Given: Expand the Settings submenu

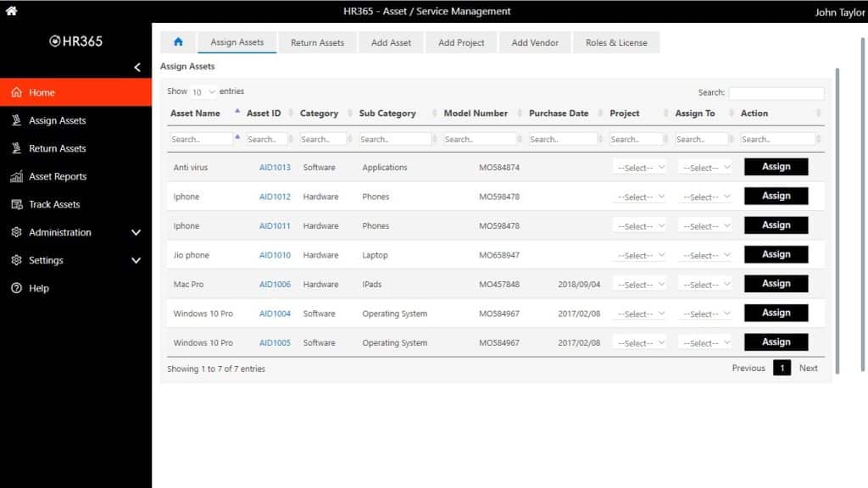Looking at the screenshot, I should [136, 260].
